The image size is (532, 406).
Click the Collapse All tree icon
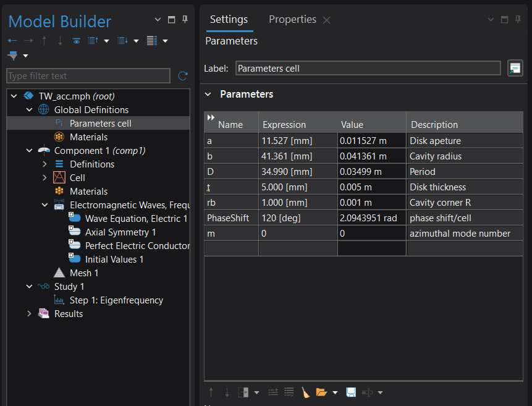92,41
